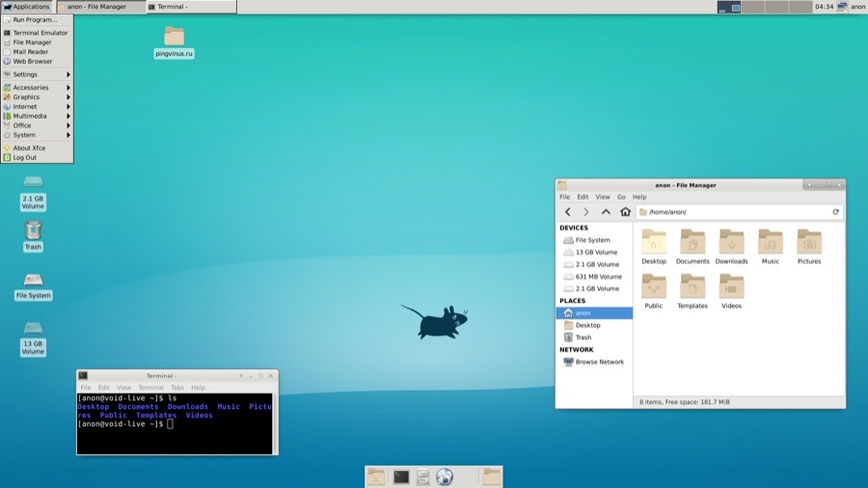This screenshot has height=488, width=868.
Task: Choose Web Browser in the Applications menu
Action: coord(37,62)
